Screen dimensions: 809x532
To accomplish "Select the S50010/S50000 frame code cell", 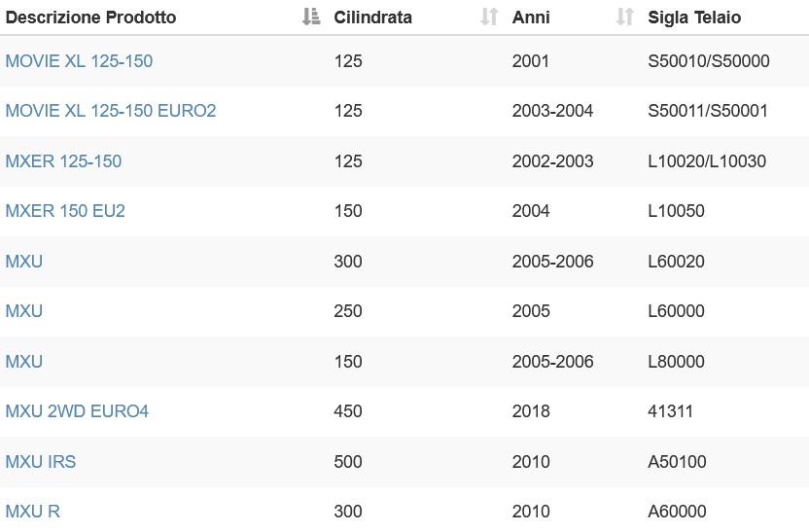I will 709,61.
